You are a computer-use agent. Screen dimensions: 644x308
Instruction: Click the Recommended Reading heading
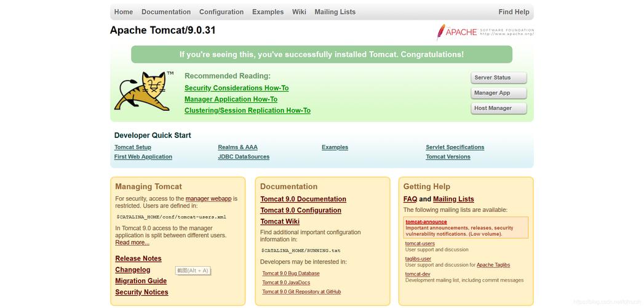pyautogui.click(x=228, y=76)
